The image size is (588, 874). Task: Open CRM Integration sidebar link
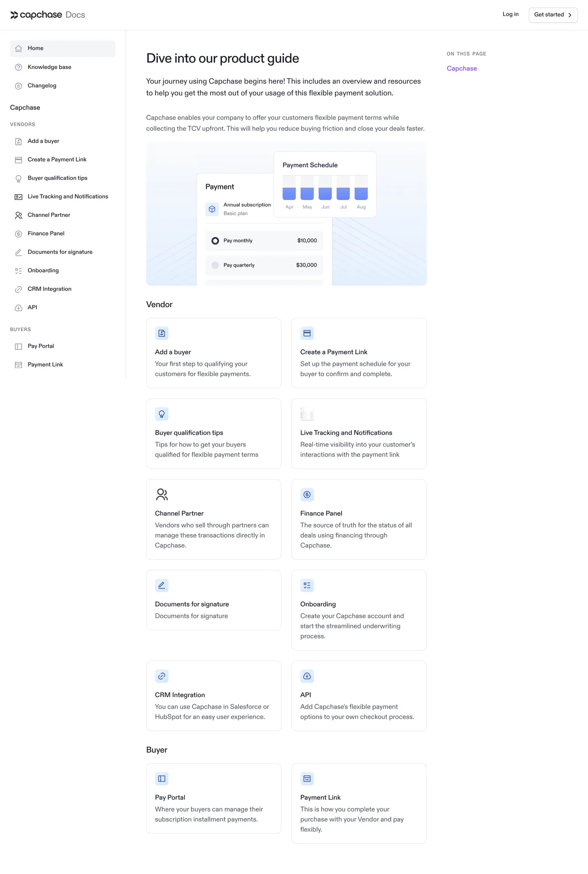[63, 289]
